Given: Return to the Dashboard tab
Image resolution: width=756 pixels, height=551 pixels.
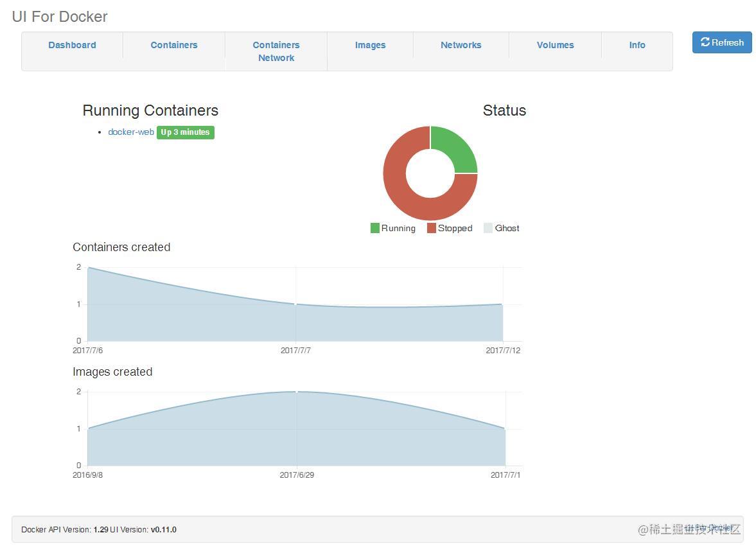Looking at the screenshot, I should pos(72,45).
